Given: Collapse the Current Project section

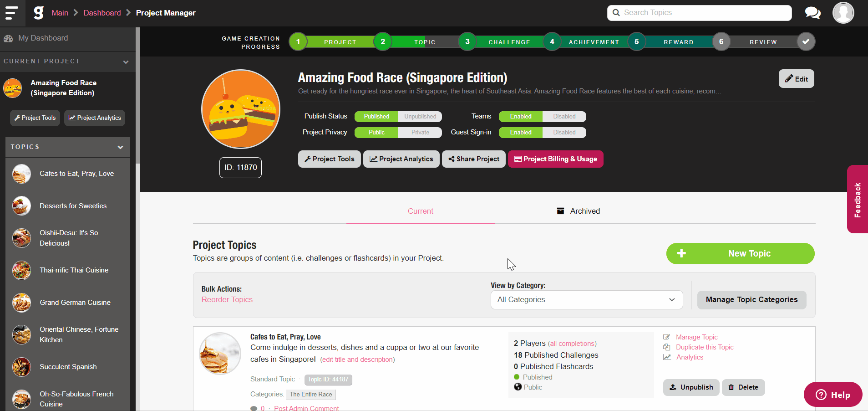Looking at the screenshot, I should (x=126, y=62).
